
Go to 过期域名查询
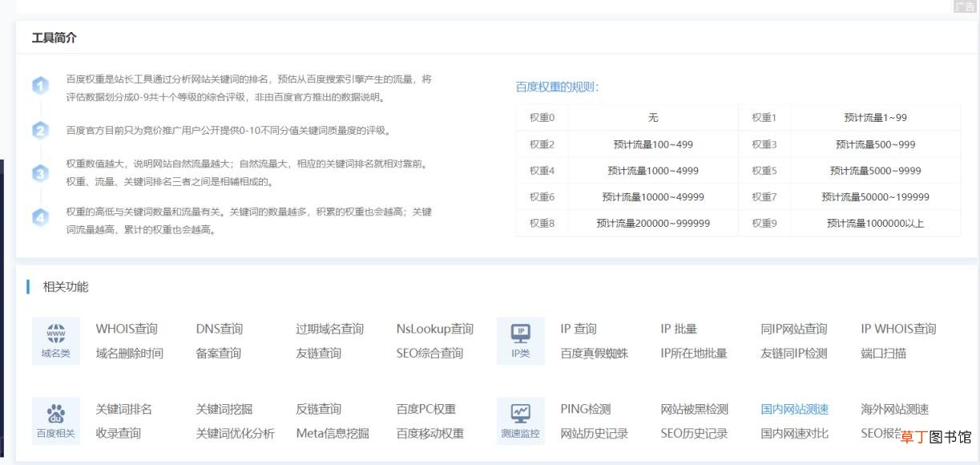pos(330,329)
